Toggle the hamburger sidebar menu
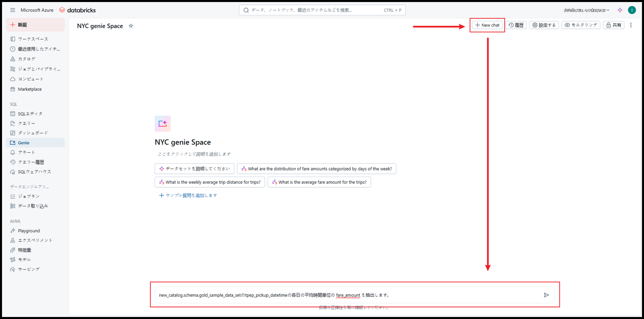 coord(13,10)
